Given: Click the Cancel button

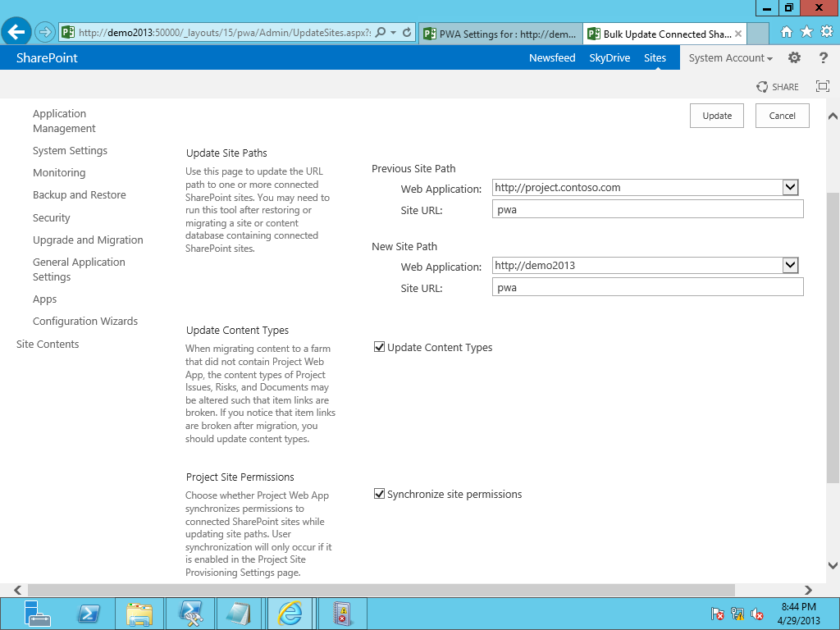Looking at the screenshot, I should pyautogui.click(x=782, y=116).
